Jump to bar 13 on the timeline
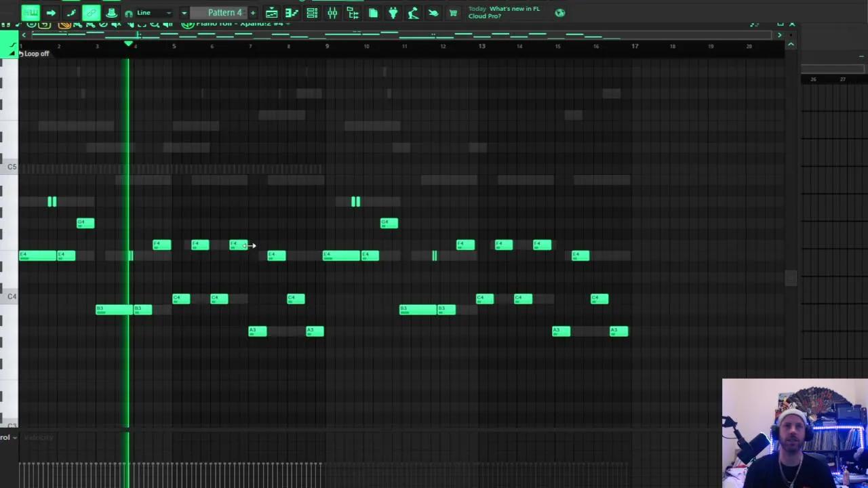Screen dimensions: 868x488 (x=481, y=46)
